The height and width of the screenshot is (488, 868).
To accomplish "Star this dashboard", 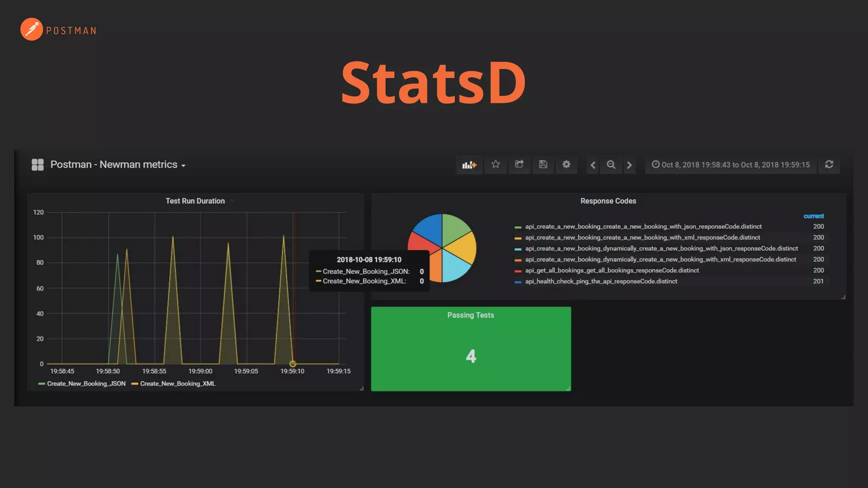I will (495, 164).
